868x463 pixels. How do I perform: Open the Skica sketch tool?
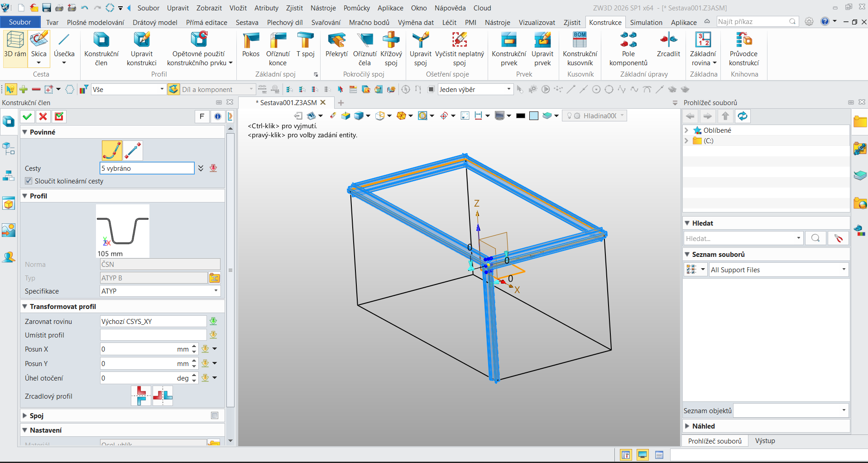38,48
